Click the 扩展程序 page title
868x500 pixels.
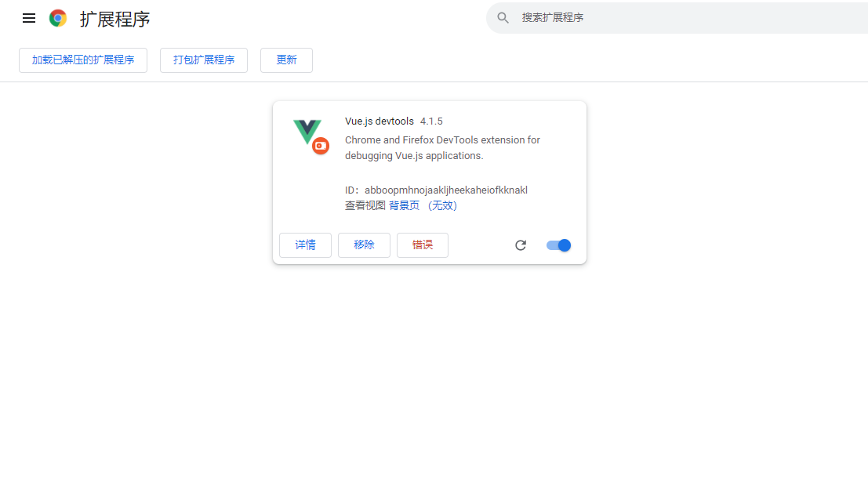point(114,19)
